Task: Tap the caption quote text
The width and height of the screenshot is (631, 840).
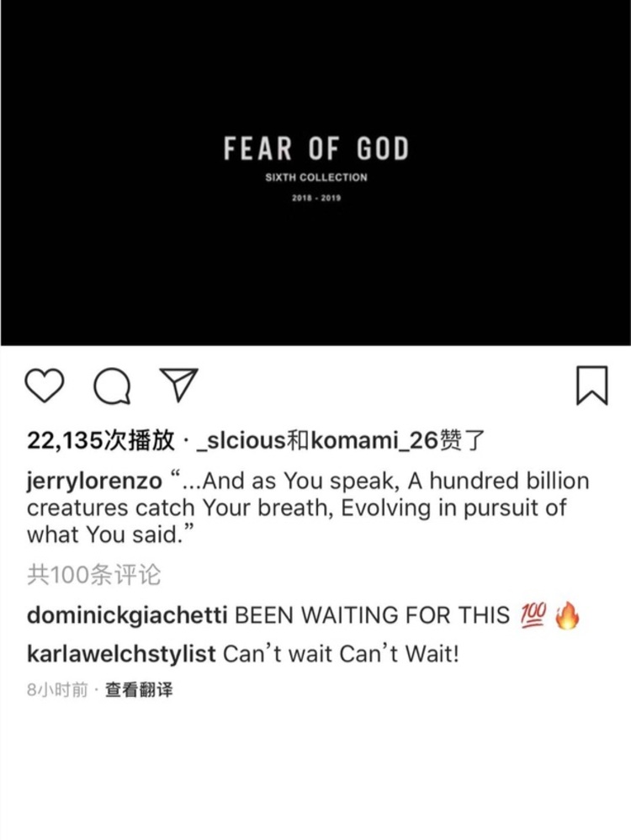Action: point(308,508)
